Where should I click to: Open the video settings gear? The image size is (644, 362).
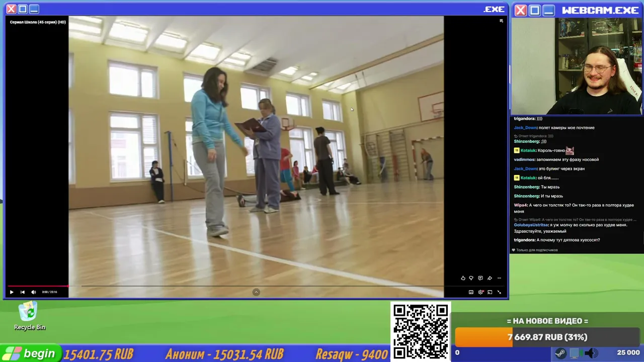(480, 292)
